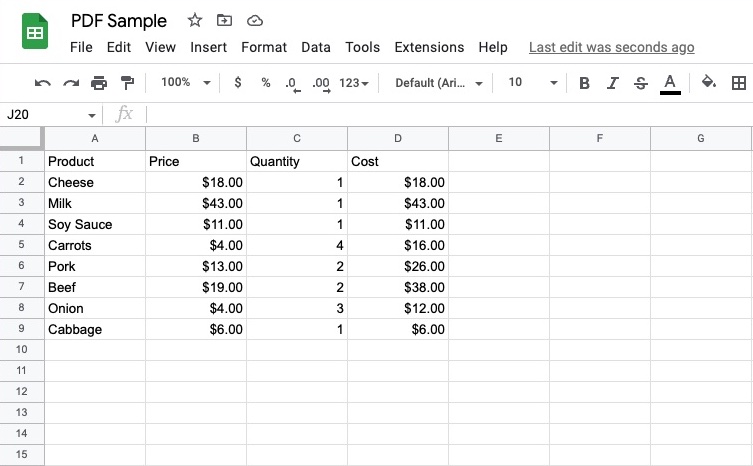Star the PDF Sample document
The height and width of the screenshot is (466, 753).
pos(195,21)
